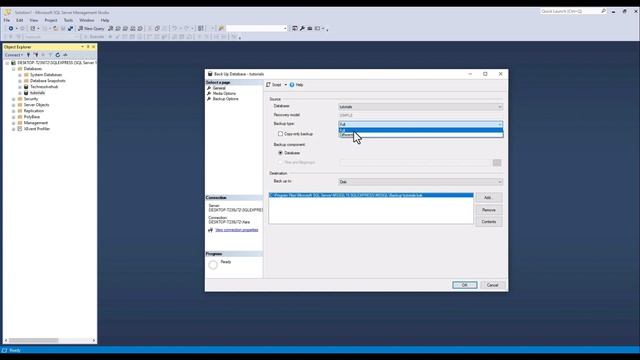Viewport: 640px width, 360px height.
Task: Open the View connection properties link
Action: pos(237,230)
